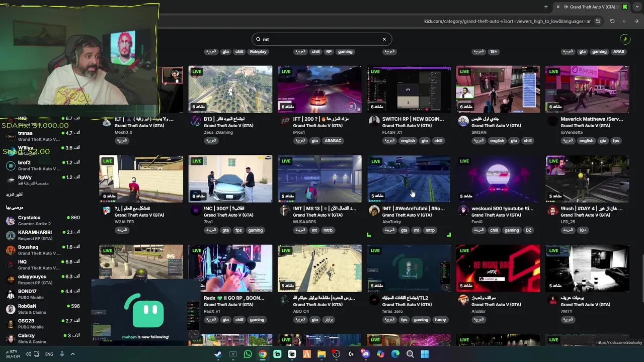The width and height of the screenshot is (644, 362).
Task: Show hidden system tray icons
Action: pos(72,354)
